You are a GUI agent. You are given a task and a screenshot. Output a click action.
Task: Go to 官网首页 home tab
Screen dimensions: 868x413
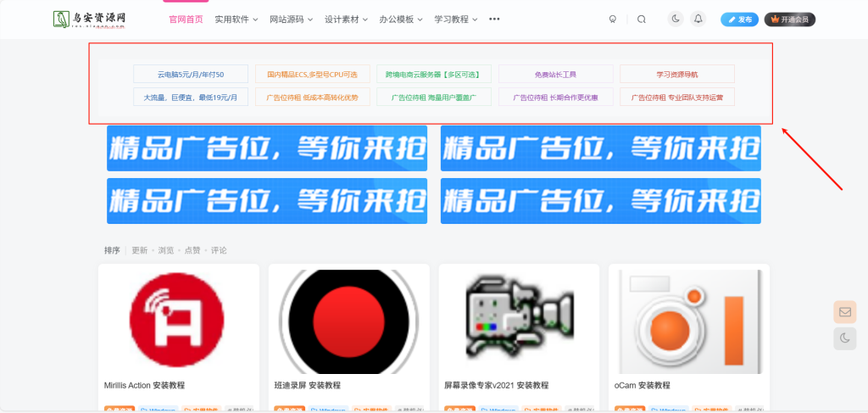(x=186, y=20)
